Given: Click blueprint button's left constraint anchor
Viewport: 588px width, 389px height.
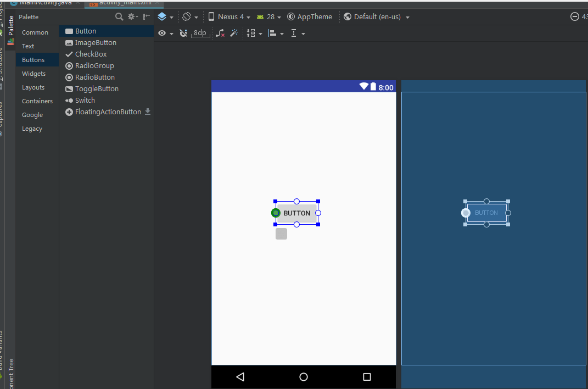Looking at the screenshot, I should (466, 213).
